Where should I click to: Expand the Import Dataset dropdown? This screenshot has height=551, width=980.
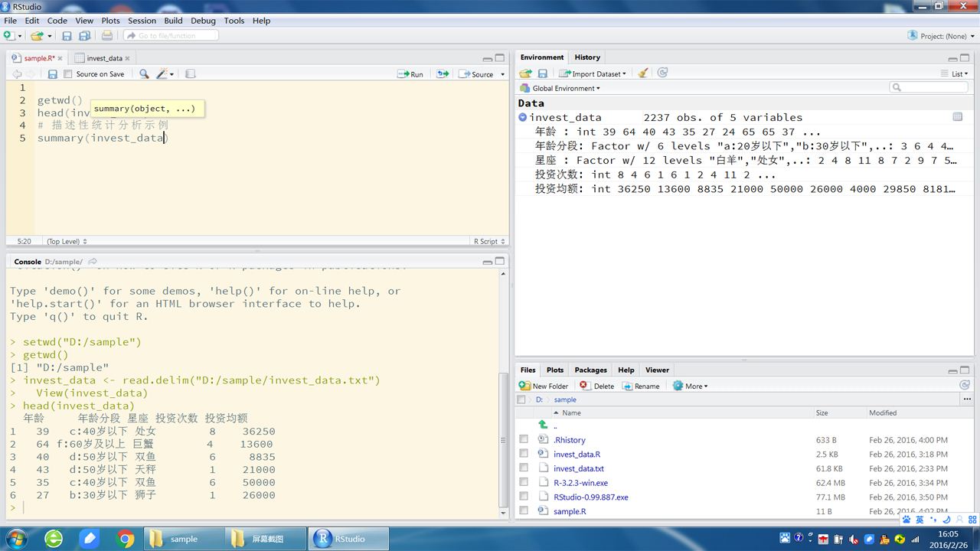tap(593, 73)
